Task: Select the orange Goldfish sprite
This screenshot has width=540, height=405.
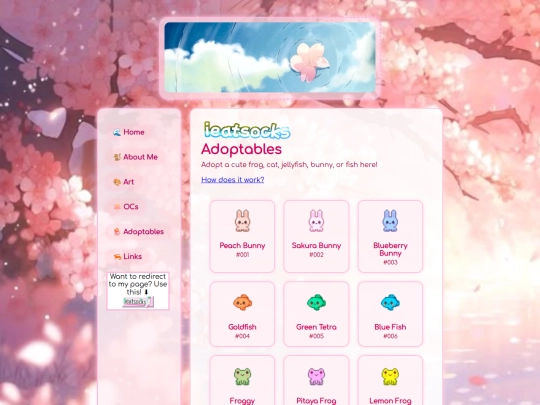Action: click(242, 302)
